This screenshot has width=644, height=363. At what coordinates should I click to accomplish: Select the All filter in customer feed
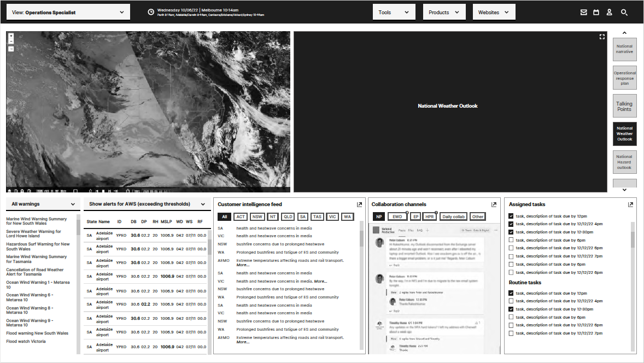tap(224, 217)
